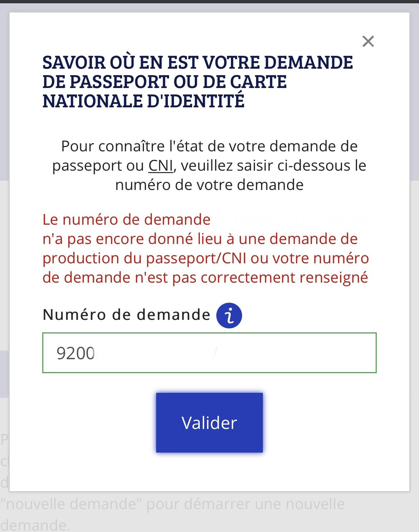Click the underlined CNI abbreviation
Viewport: 419px width, 532px height.
[161, 166]
